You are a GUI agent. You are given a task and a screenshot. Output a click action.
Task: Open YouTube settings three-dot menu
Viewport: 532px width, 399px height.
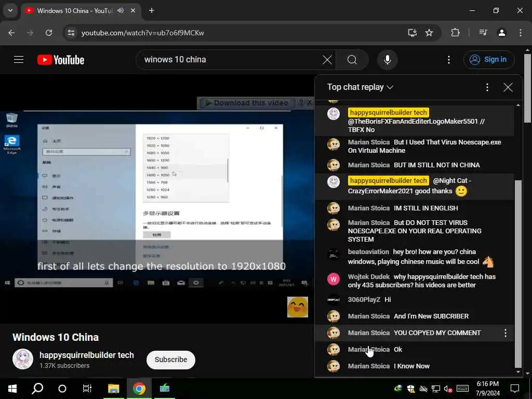(448, 60)
